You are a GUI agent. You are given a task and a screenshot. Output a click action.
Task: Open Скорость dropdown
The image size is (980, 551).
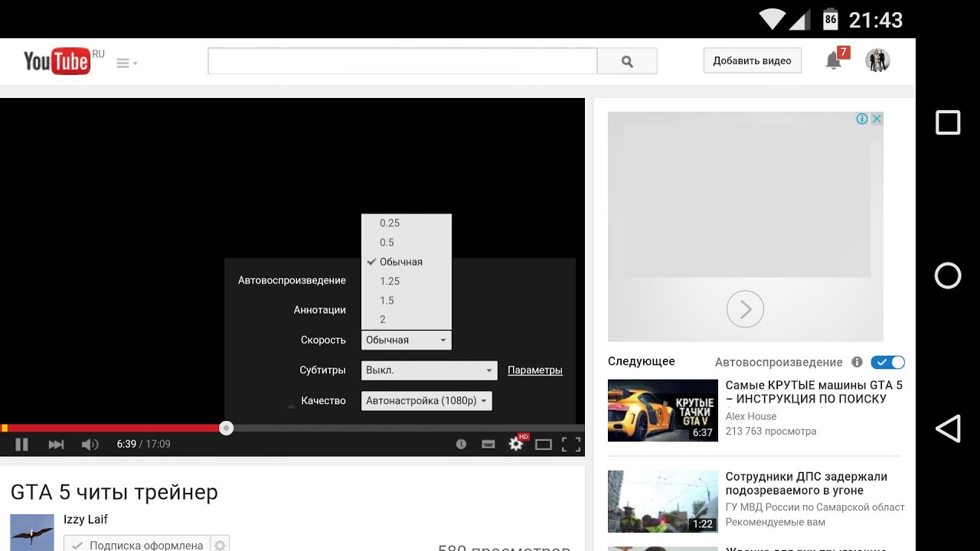tap(407, 340)
